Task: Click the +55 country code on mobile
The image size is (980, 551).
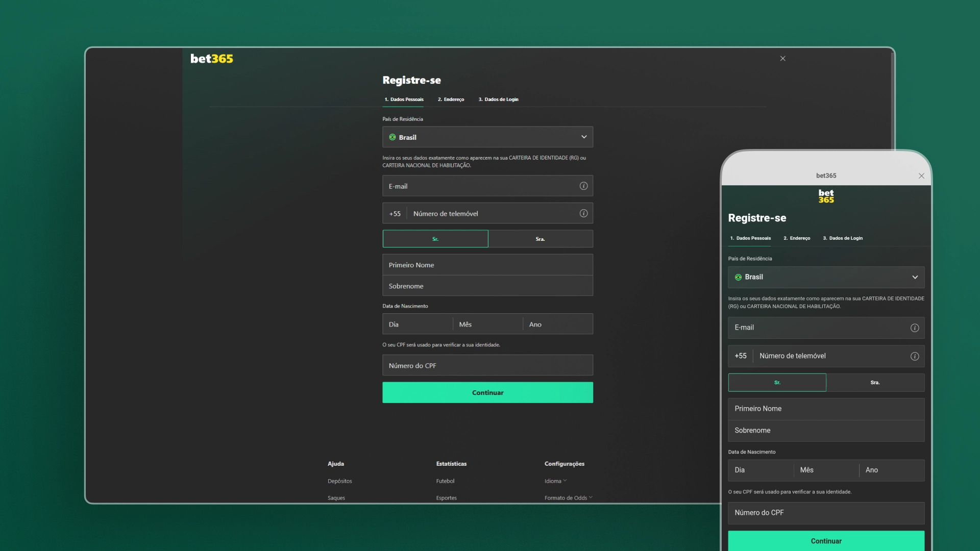Action: (x=741, y=356)
